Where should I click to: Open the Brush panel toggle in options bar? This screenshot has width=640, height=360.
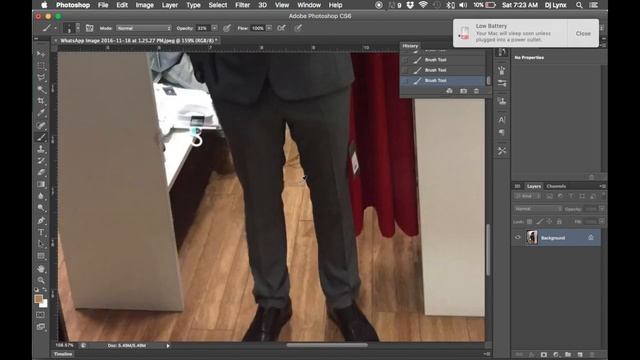(89, 28)
